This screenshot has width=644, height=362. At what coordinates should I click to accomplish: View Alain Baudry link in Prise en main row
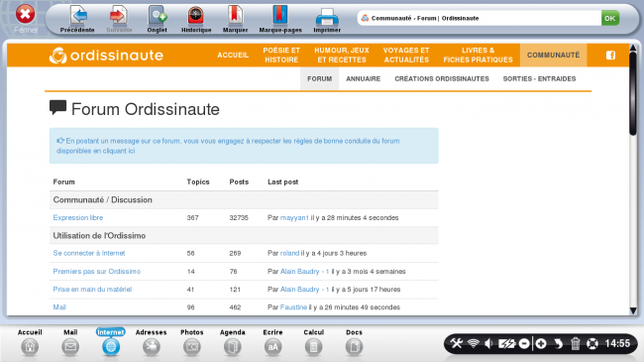click(x=304, y=290)
